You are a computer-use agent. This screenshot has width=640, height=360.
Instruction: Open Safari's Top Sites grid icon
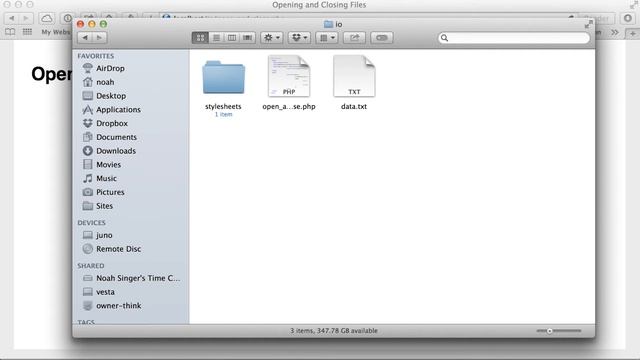pos(27,31)
